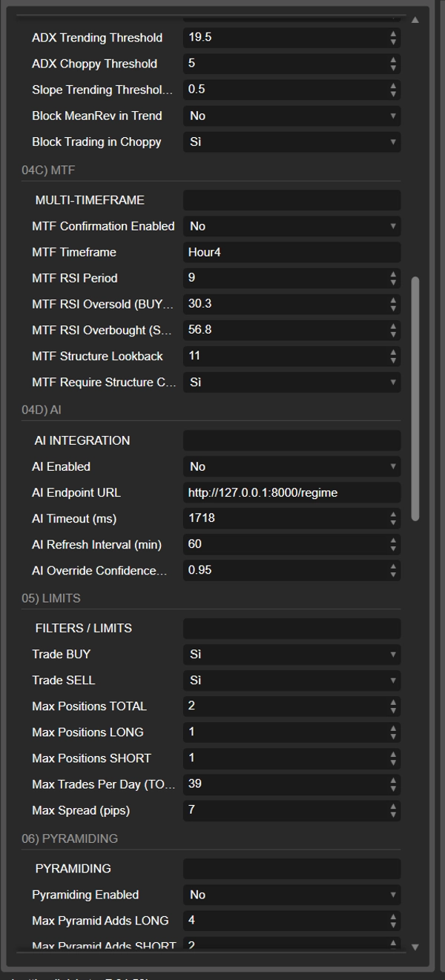
Task: Open Block Trading in Choppy dropdown
Action: point(291,142)
